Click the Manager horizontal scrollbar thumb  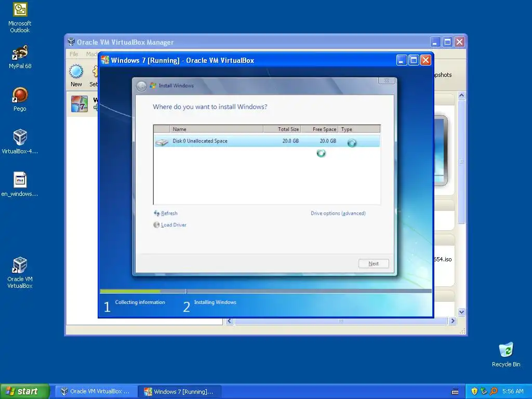(x=341, y=321)
